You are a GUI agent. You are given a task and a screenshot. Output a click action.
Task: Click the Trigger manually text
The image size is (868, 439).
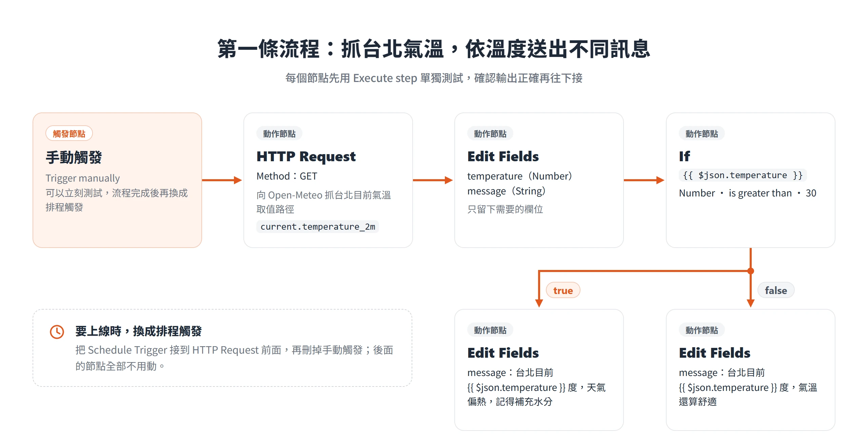[83, 178]
